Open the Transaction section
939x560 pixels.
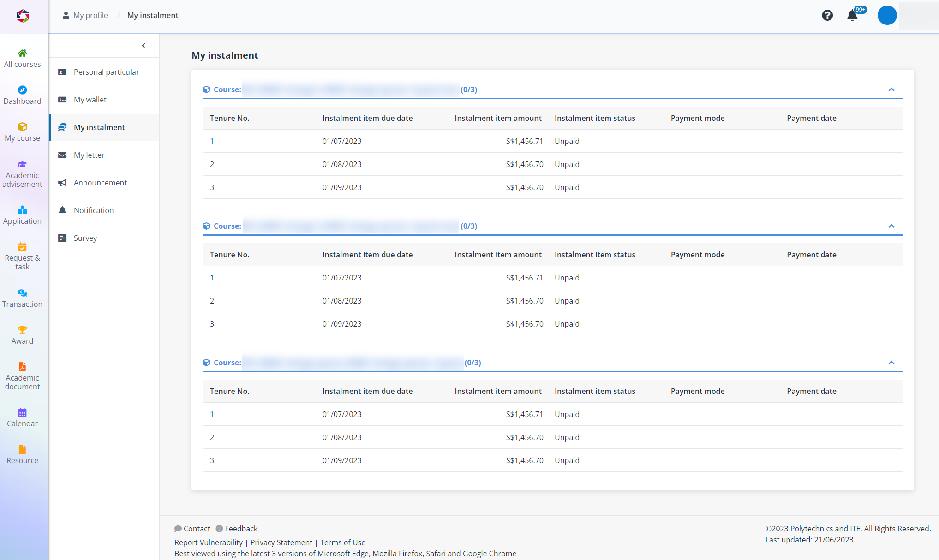click(22, 298)
